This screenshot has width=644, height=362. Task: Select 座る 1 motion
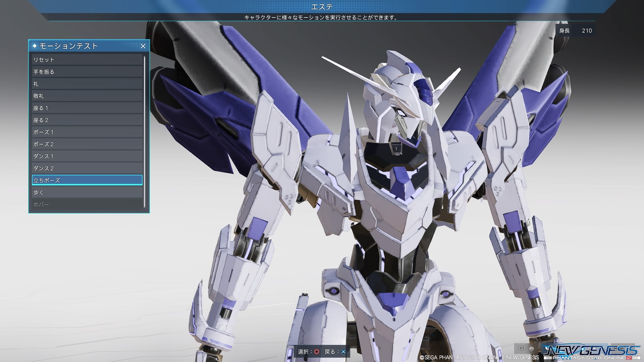coord(87,108)
